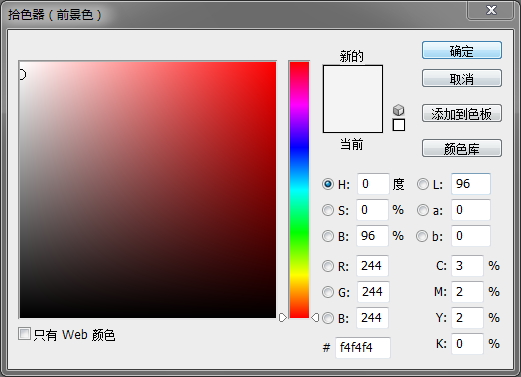521x377 pixels.
Task: Click the web-safe cube warning icon
Action: coord(399,110)
